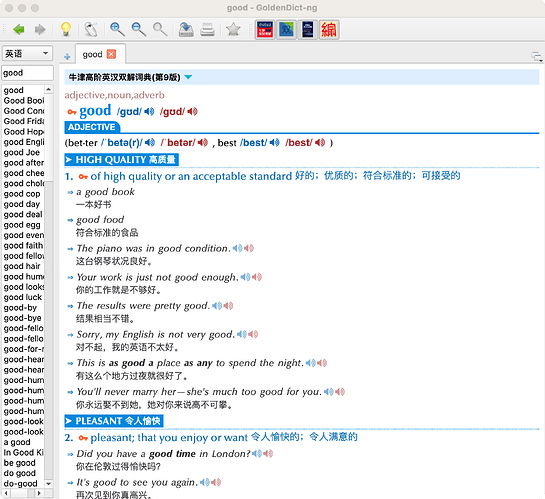Click the search word input field

pos(27,73)
